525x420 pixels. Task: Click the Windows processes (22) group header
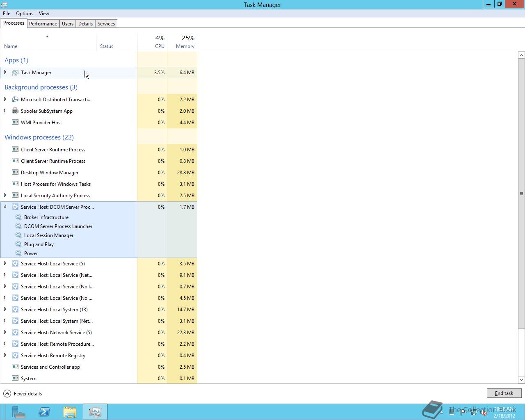click(x=39, y=137)
